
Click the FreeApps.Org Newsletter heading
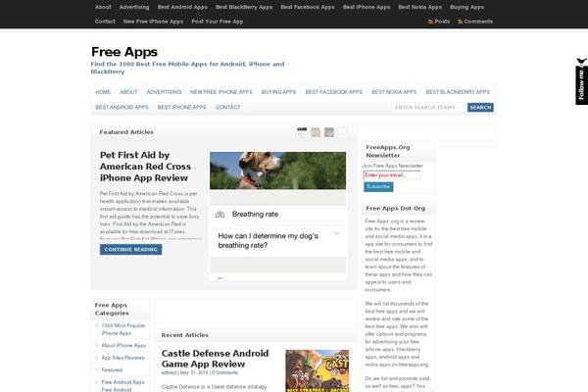[388, 151]
